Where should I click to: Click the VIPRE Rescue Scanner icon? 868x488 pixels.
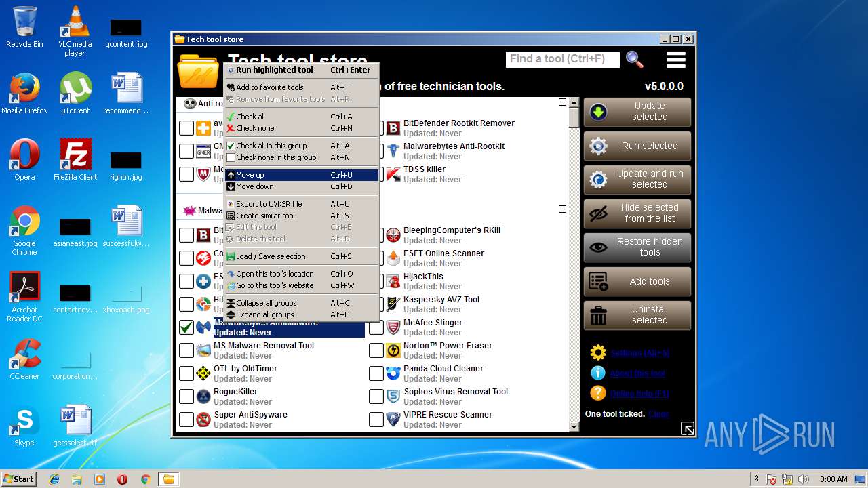(x=393, y=420)
